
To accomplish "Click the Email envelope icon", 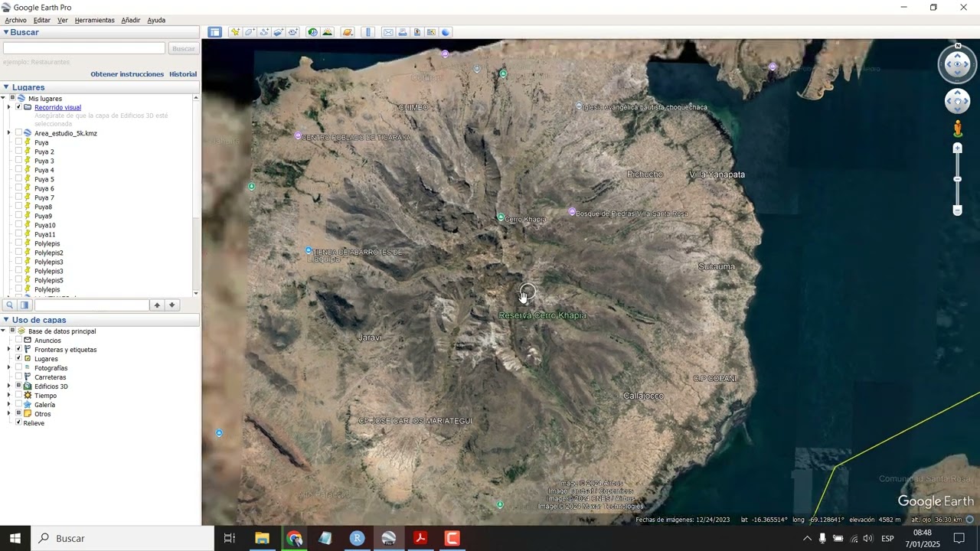I will click(x=388, y=32).
